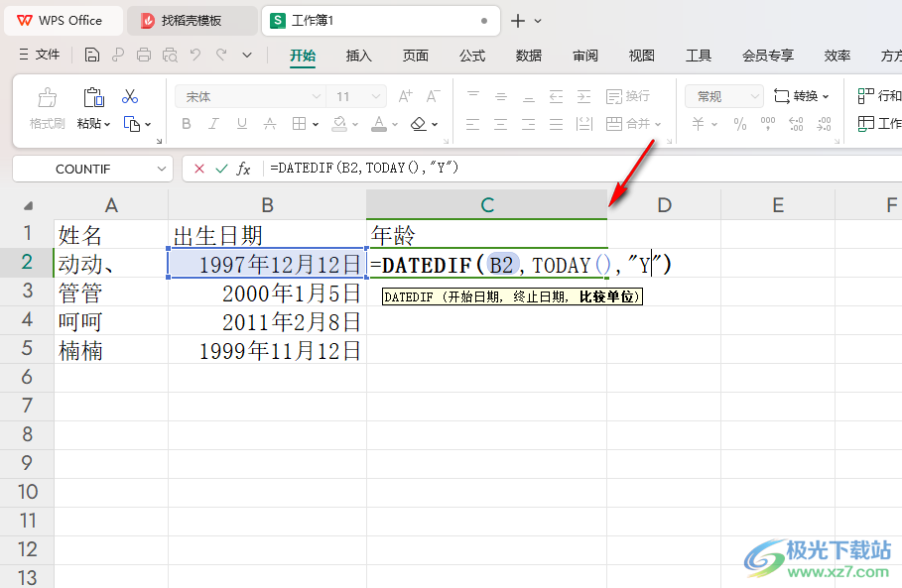Toggle Underline formatting
Viewport: 902px width, 588px height.
tap(241, 124)
